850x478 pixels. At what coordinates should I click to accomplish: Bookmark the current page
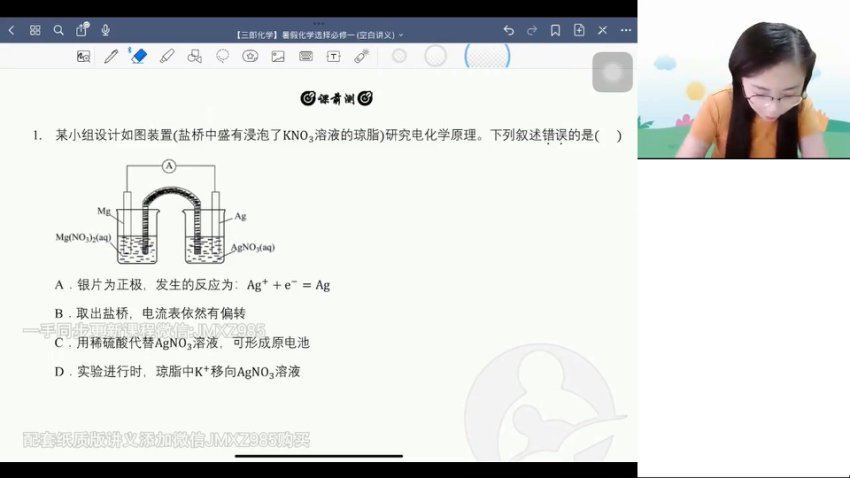pos(555,30)
